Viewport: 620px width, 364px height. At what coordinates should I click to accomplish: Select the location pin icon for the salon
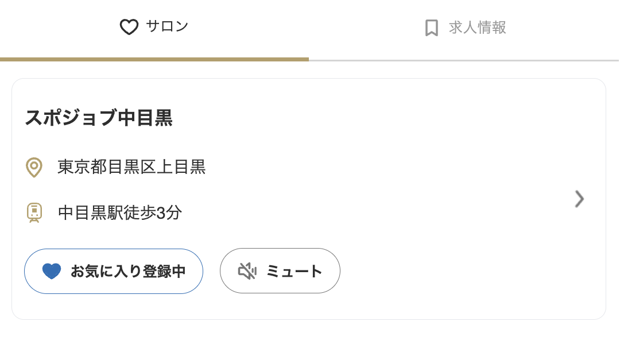click(x=34, y=167)
